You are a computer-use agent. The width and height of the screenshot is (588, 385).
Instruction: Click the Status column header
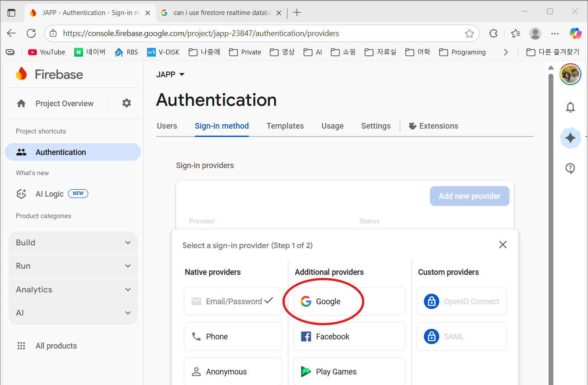pos(369,221)
